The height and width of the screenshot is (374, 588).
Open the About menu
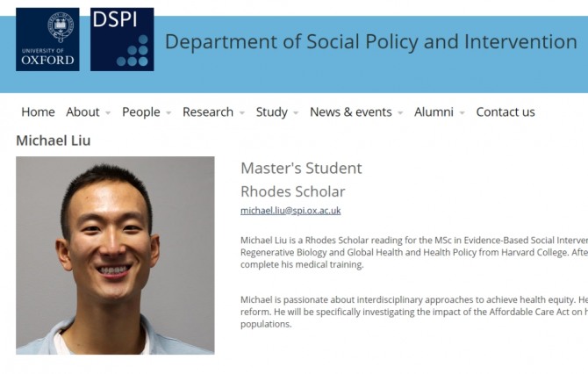(x=82, y=112)
